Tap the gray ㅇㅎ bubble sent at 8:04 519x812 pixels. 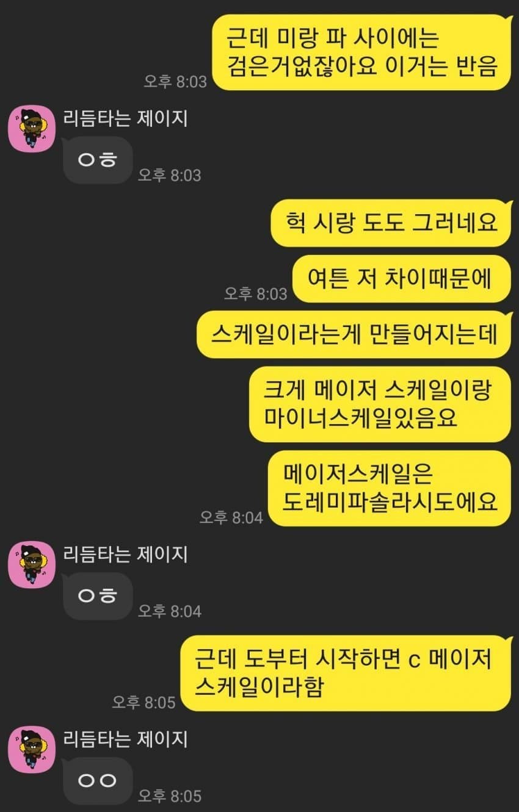point(98,596)
